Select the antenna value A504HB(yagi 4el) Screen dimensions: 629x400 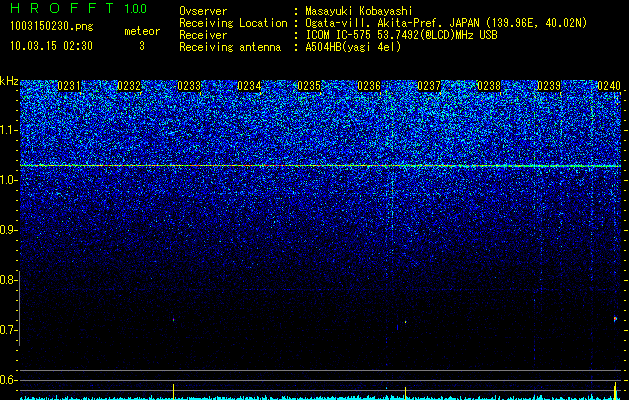click(353, 47)
